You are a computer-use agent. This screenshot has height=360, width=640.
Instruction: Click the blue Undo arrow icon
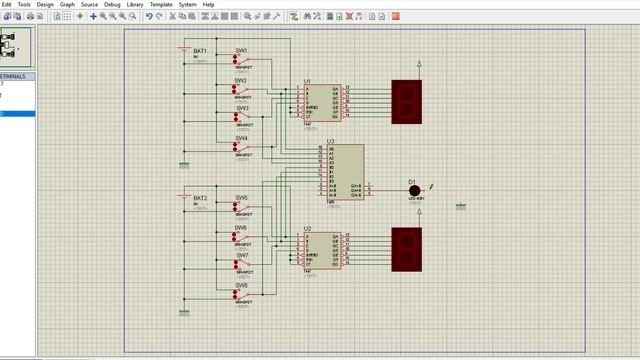point(149,16)
